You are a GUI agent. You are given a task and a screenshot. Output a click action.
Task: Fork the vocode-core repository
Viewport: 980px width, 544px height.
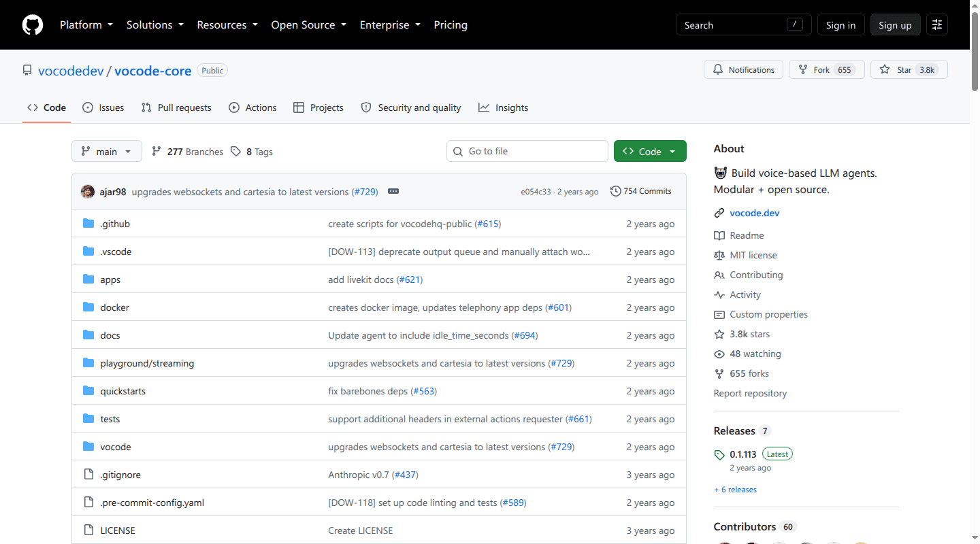pos(826,69)
